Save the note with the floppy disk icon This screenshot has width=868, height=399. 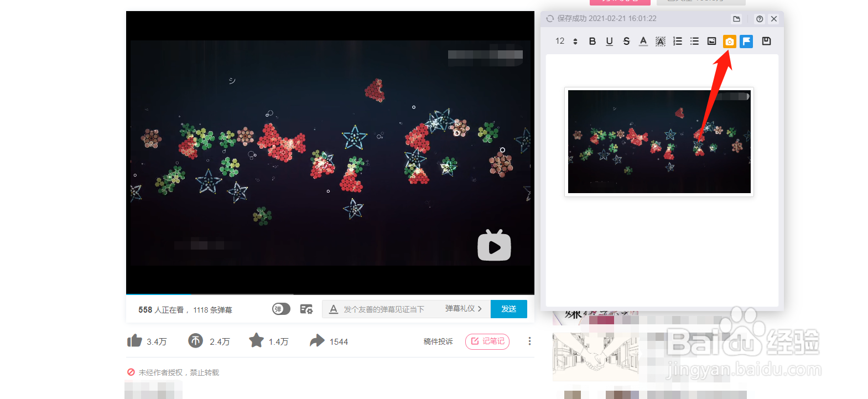766,41
